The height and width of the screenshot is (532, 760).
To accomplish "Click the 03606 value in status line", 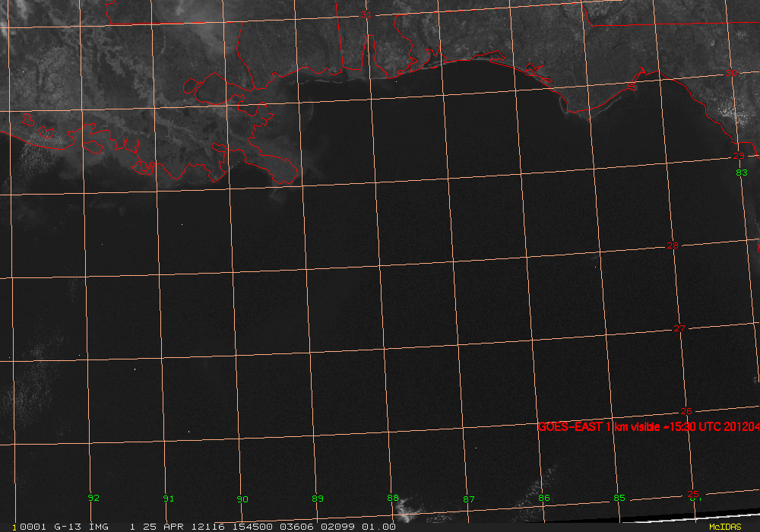I will click(296, 527).
